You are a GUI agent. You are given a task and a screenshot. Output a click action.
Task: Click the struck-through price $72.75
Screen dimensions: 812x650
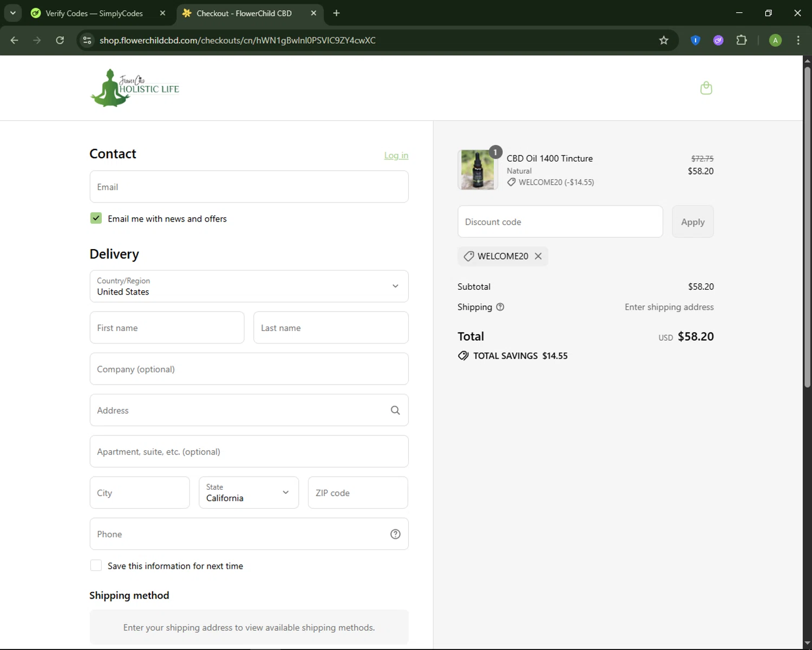coord(702,159)
